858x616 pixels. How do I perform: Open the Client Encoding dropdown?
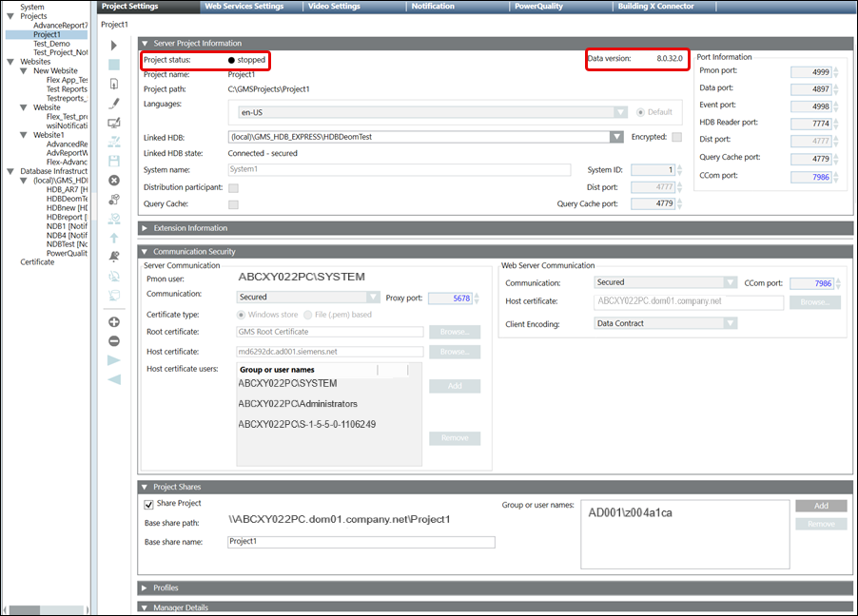730,323
